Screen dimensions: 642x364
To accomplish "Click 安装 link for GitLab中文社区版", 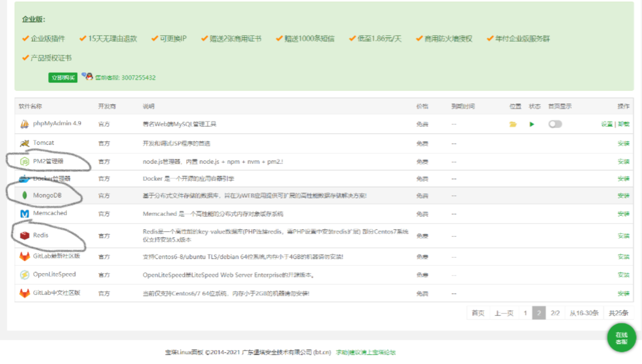I will coord(623,294).
